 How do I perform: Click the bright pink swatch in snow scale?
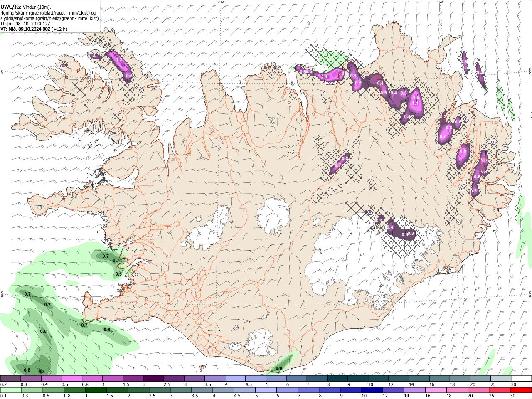pos(71,378)
